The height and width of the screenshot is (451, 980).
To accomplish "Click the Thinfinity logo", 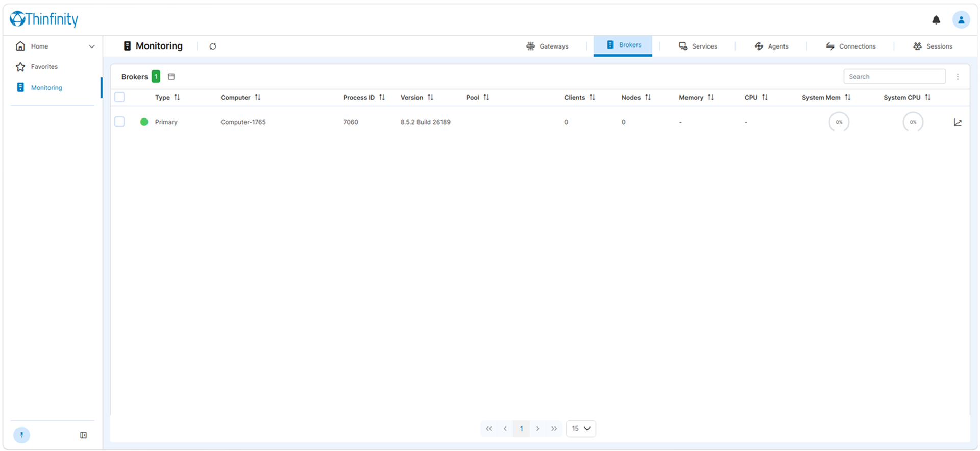I will (44, 19).
